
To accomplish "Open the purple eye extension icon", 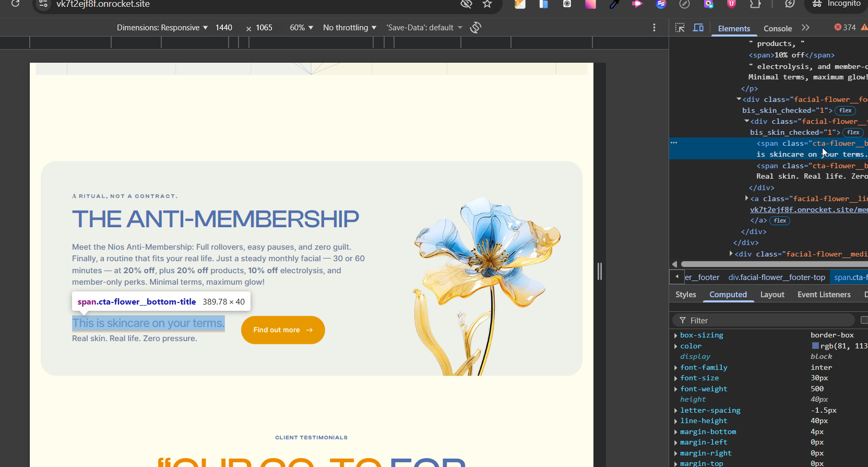I will 708,4.
